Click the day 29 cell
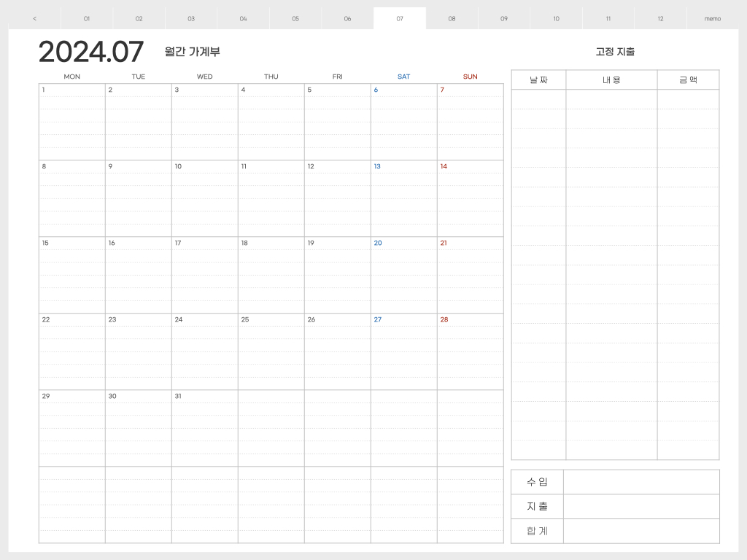The height and width of the screenshot is (560, 747). [x=72, y=429]
